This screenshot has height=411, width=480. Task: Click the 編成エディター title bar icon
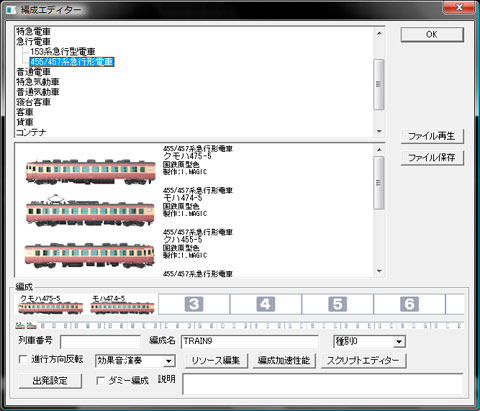11,10
